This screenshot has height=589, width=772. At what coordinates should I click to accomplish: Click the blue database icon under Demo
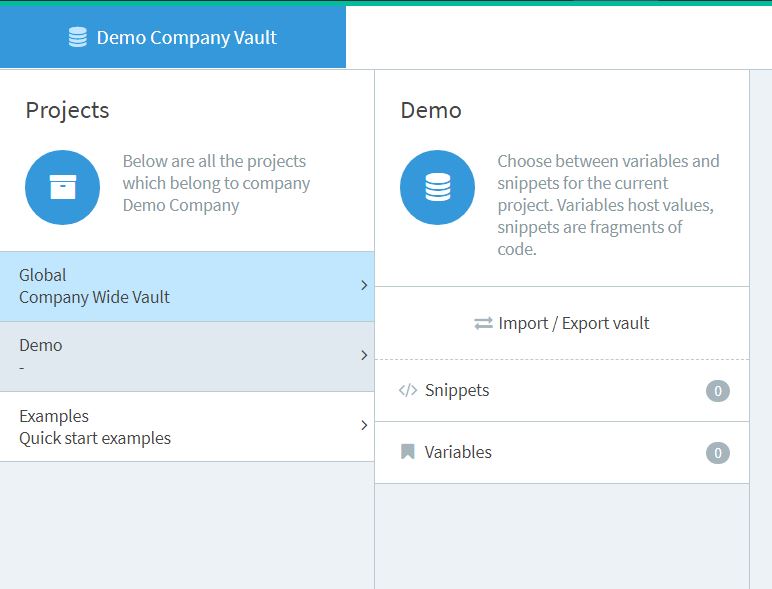[x=437, y=187]
